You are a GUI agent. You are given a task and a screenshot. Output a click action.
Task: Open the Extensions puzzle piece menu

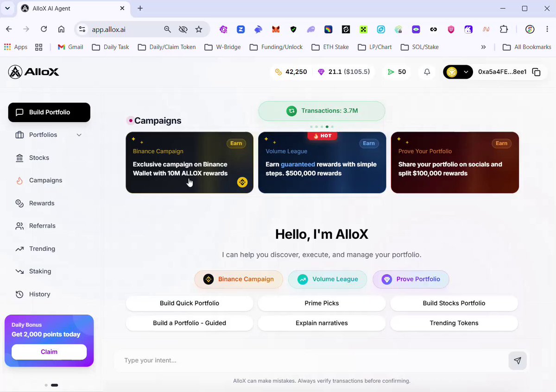(x=504, y=29)
